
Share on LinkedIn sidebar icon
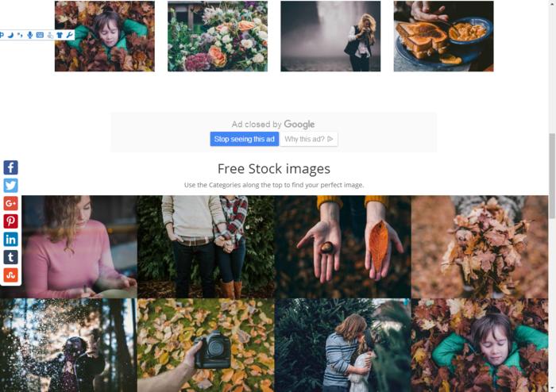coord(10,240)
